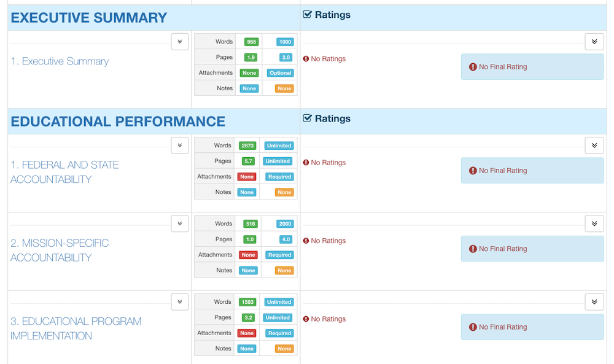Open Federal Accountability ratings dropdown arrow

coord(594,145)
